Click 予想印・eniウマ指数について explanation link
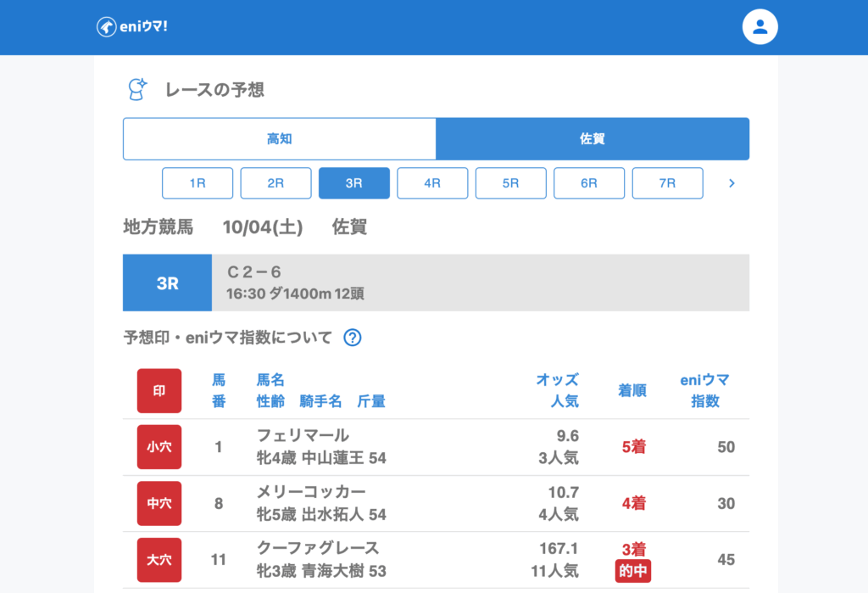868x593 pixels. (228, 338)
